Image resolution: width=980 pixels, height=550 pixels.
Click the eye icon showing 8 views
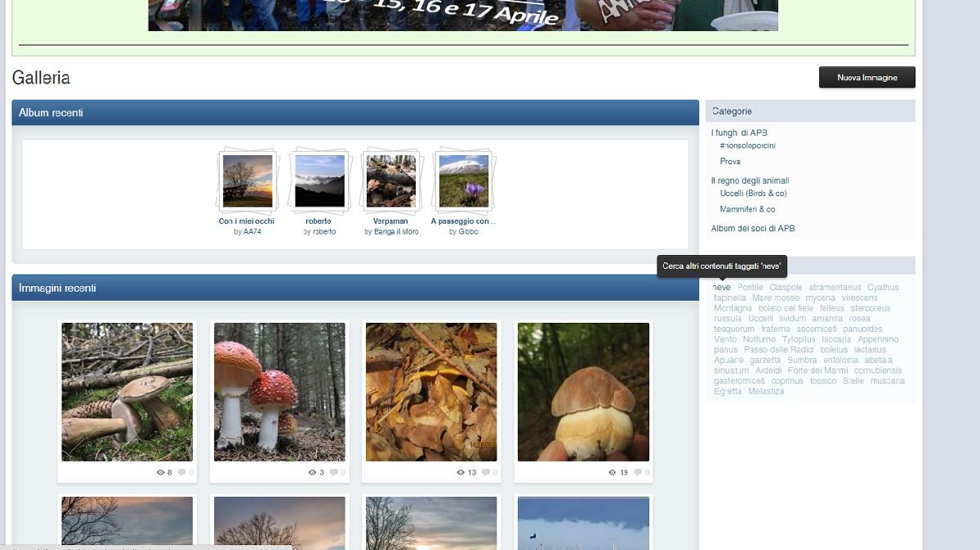pyautogui.click(x=161, y=472)
